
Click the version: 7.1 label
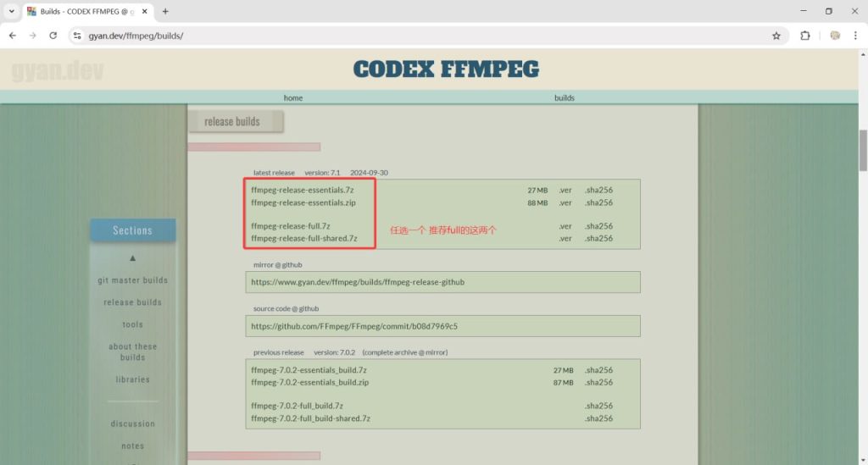click(x=322, y=173)
